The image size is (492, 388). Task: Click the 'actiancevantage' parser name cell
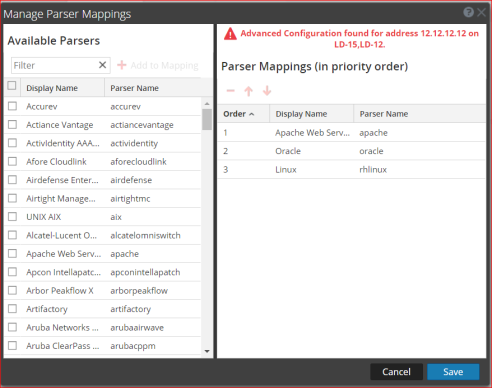click(142, 125)
